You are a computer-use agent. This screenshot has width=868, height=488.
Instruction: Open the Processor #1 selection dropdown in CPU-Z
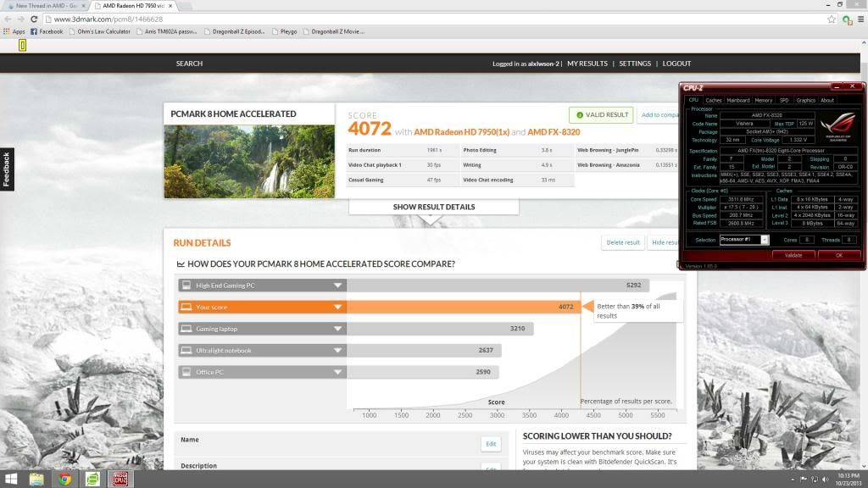[765, 240]
